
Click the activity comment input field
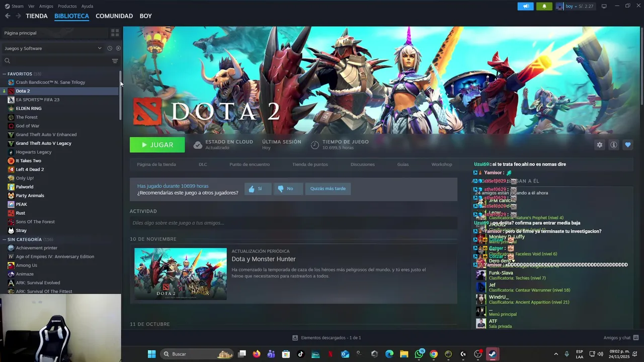tap(293, 223)
